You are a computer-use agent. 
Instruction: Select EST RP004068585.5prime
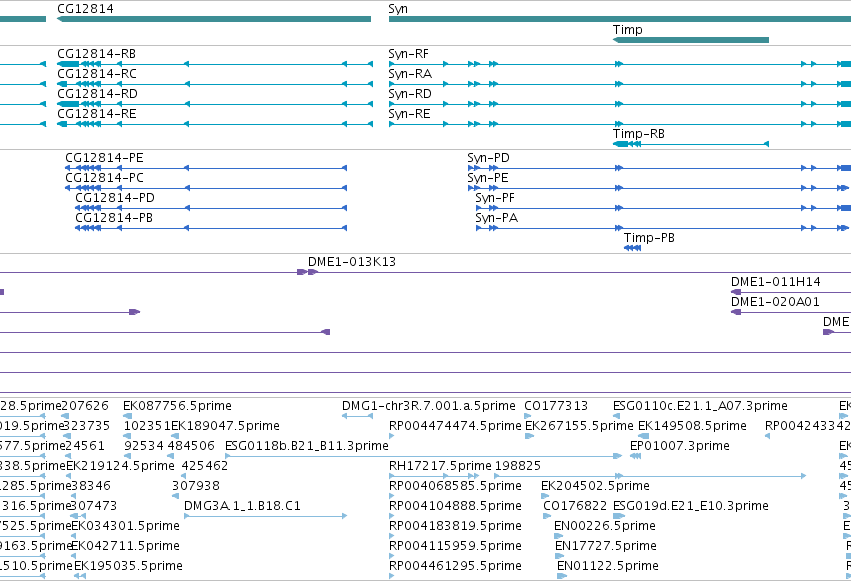coord(455,486)
